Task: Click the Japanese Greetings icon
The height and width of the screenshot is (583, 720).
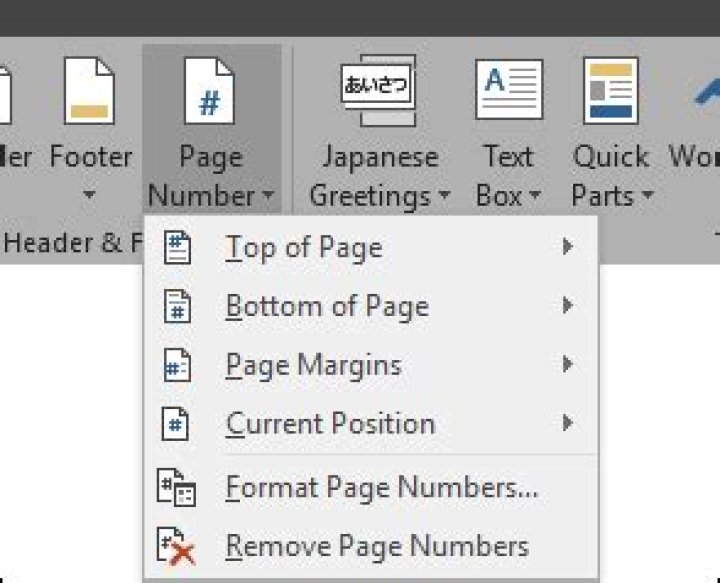Action: tap(379, 90)
